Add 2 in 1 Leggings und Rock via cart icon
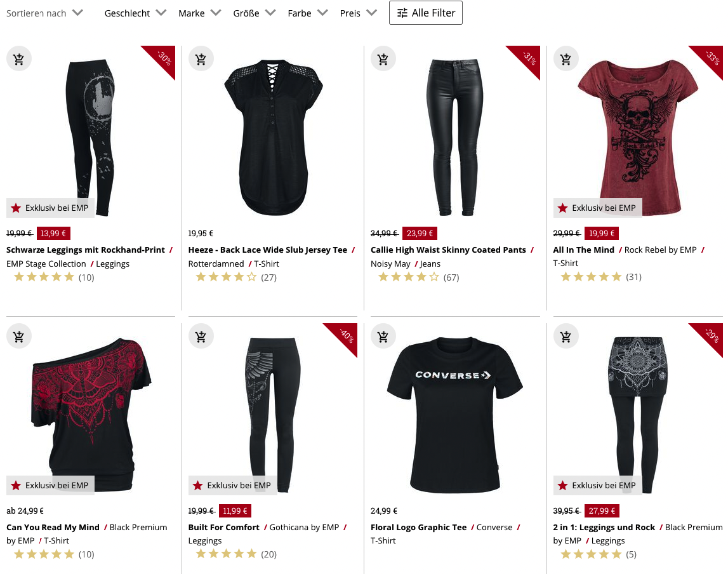Viewport: 728px width, 574px height. point(566,335)
